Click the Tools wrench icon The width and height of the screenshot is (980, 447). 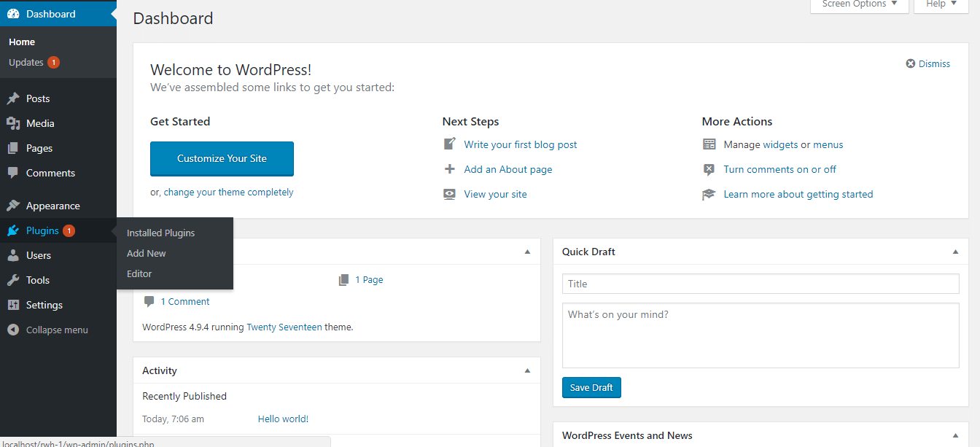click(13, 280)
